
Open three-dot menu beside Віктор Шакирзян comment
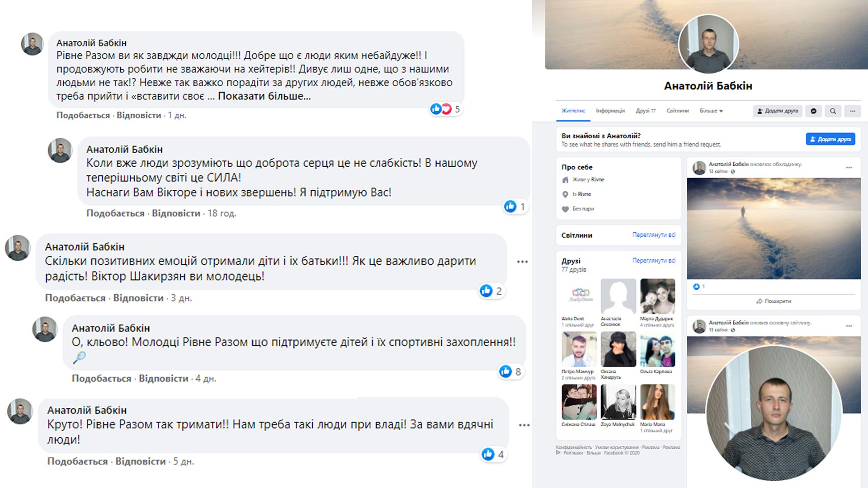point(523,262)
